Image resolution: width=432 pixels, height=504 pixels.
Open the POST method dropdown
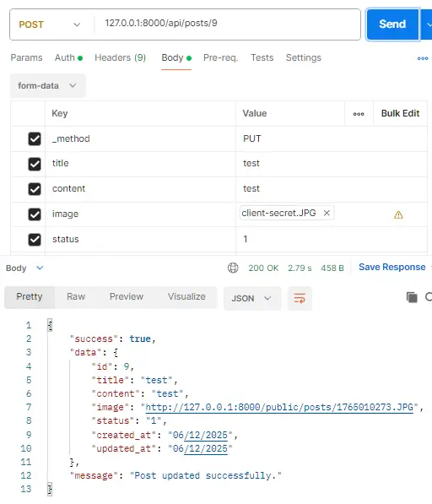point(50,24)
